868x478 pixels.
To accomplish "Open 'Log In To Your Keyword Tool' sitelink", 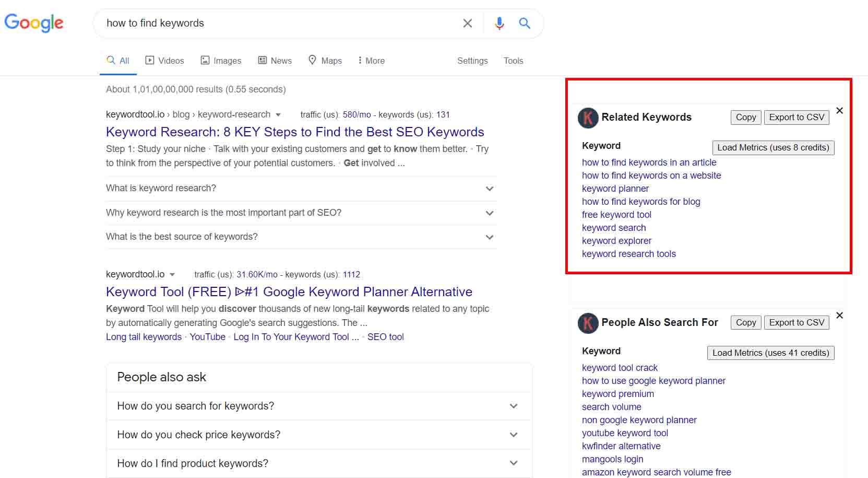I will point(296,337).
